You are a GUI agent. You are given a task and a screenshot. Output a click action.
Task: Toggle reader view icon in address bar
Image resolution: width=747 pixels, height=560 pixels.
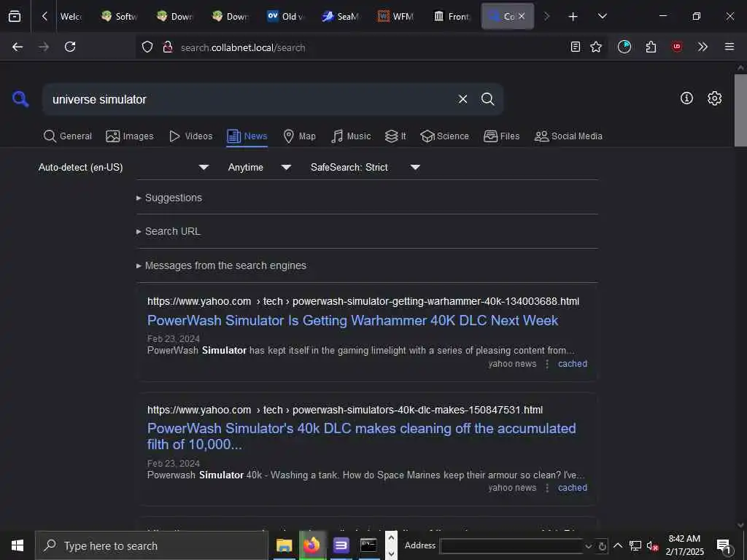pos(575,47)
